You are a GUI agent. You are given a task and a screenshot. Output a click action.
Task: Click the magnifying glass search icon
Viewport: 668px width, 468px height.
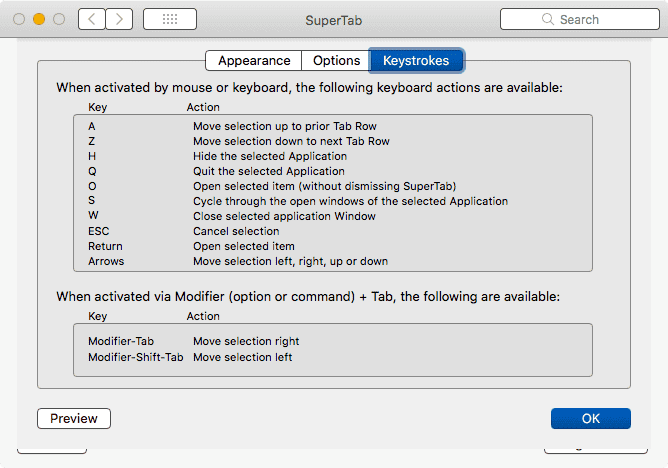pos(548,19)
